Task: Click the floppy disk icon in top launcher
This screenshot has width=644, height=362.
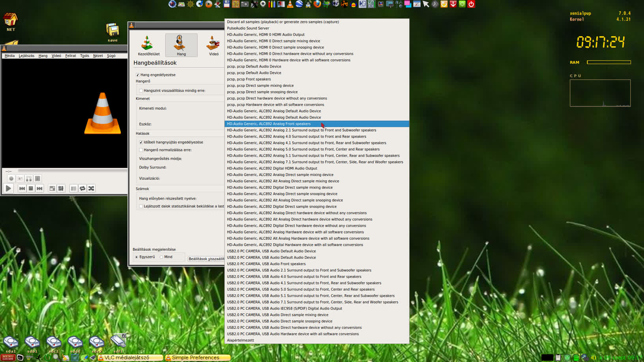Action: click(227, 4)
